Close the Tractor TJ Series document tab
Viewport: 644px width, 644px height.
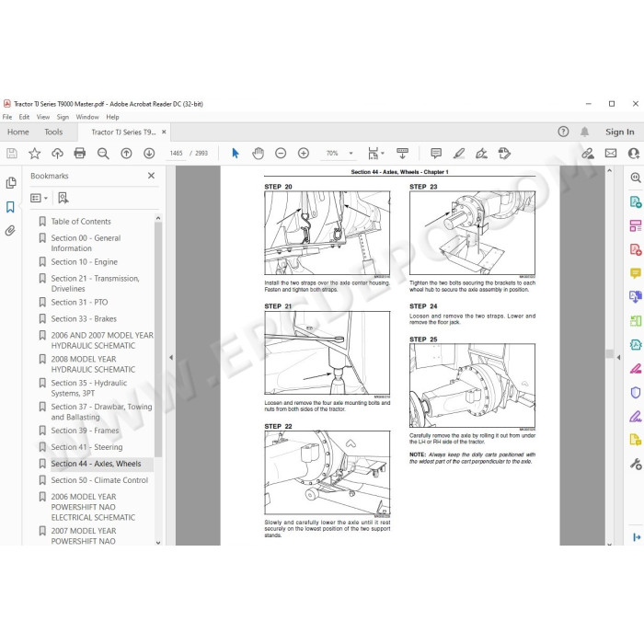click(x=164, y=132)
